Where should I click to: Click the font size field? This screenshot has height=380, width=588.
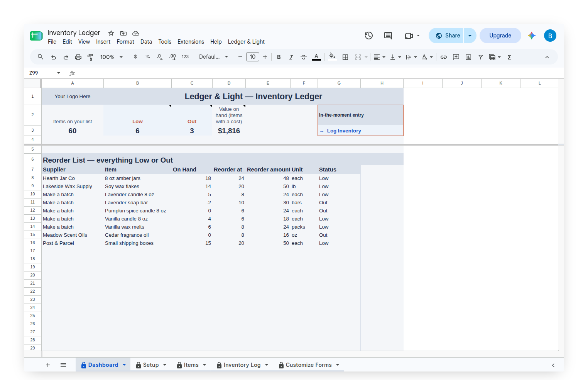pos(253,57)
